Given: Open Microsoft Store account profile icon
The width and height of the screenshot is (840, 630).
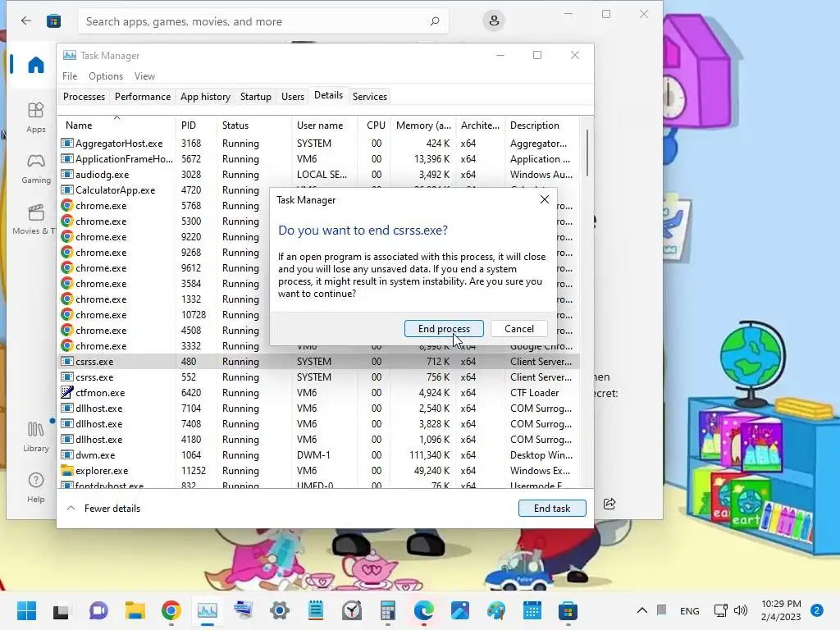Looking at the screenshot, I should point(494,21).
